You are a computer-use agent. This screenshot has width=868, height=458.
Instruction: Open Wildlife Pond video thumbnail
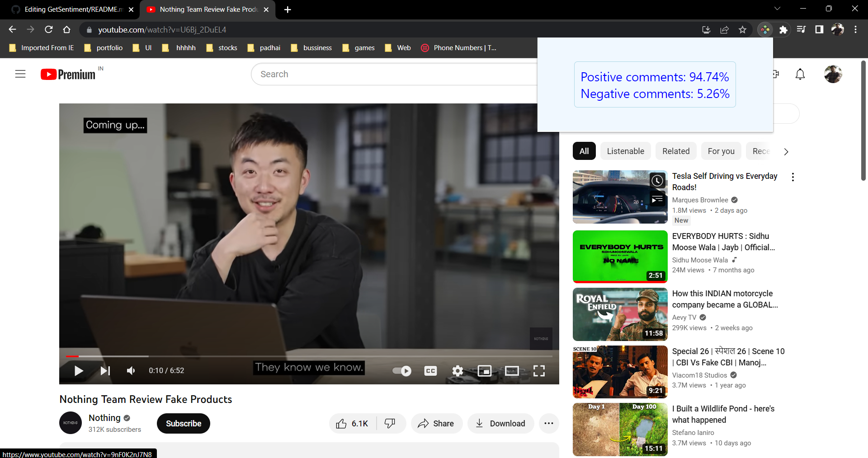[620, 430]
